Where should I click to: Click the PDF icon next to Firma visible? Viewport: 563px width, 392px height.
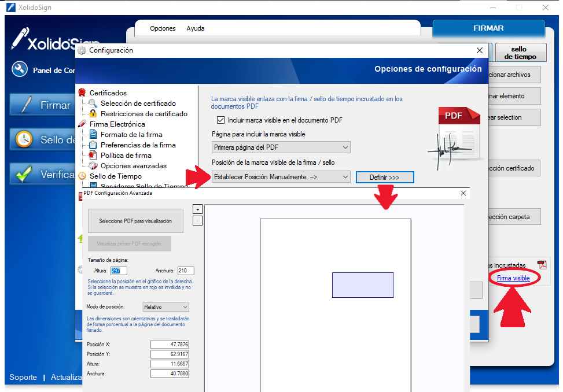[542, 265]
